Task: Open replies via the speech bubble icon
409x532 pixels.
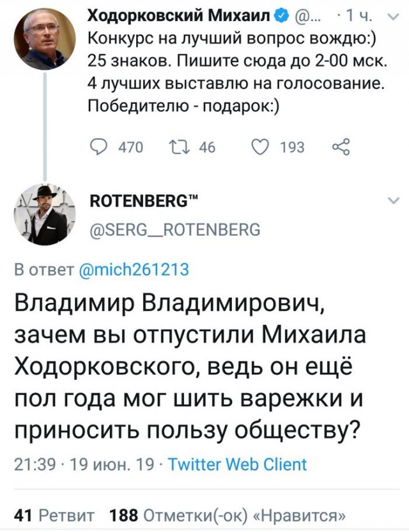Action: pos(97,146)
